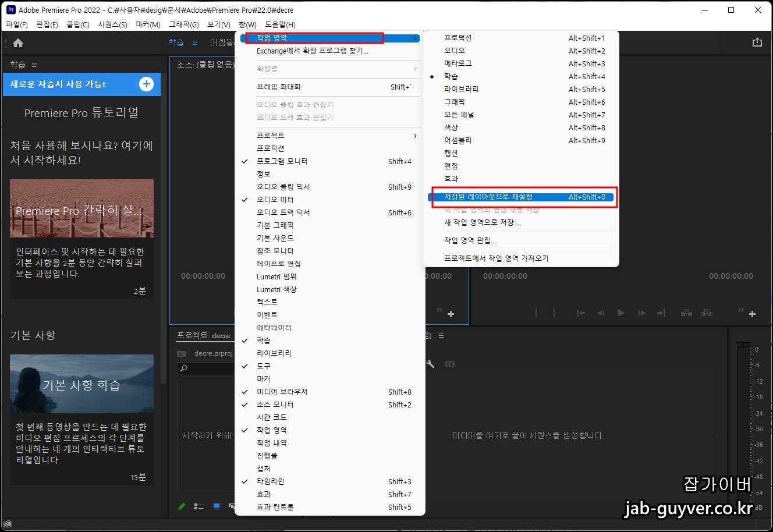This screenshot has width=773, height=532.
Task: Click the Go to Out point button
Action: 661,313
